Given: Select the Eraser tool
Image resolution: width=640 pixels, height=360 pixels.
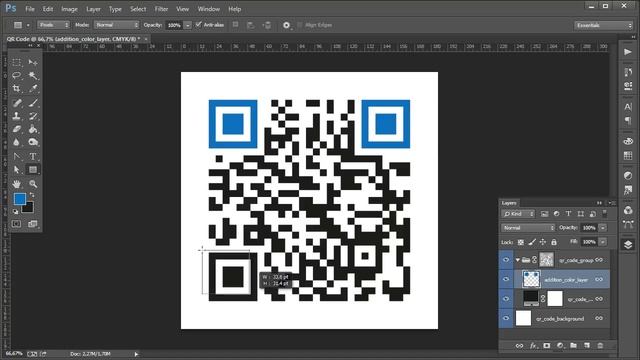Looking at the screenshot, I should 16,129.
